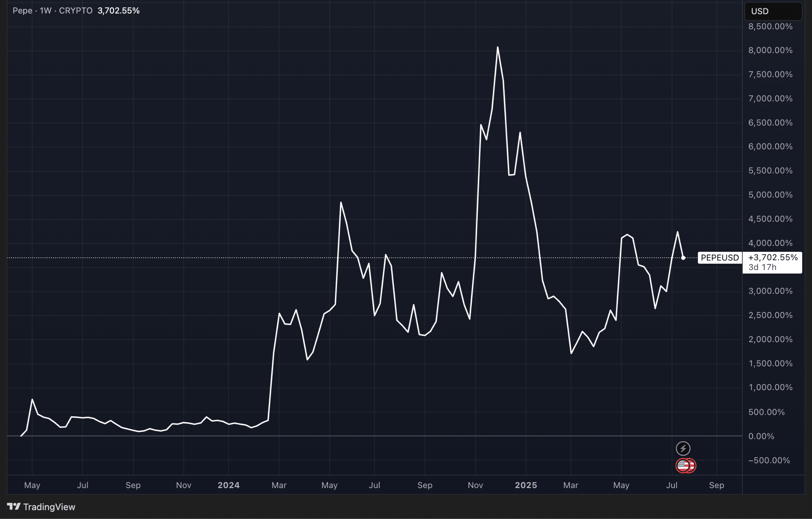The height and width of the screenshot is (519, 812).
Task: Click the 8,000.00% price scale label
Action: (x=770, y=50)
